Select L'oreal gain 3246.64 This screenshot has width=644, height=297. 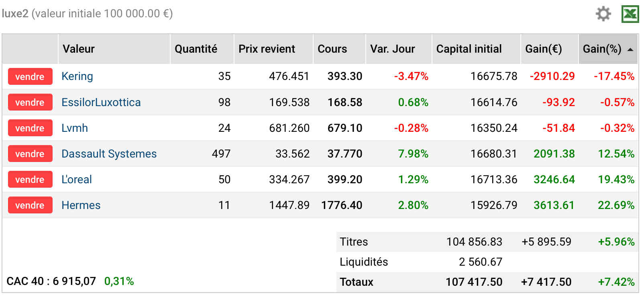click(x=554, y=179)
